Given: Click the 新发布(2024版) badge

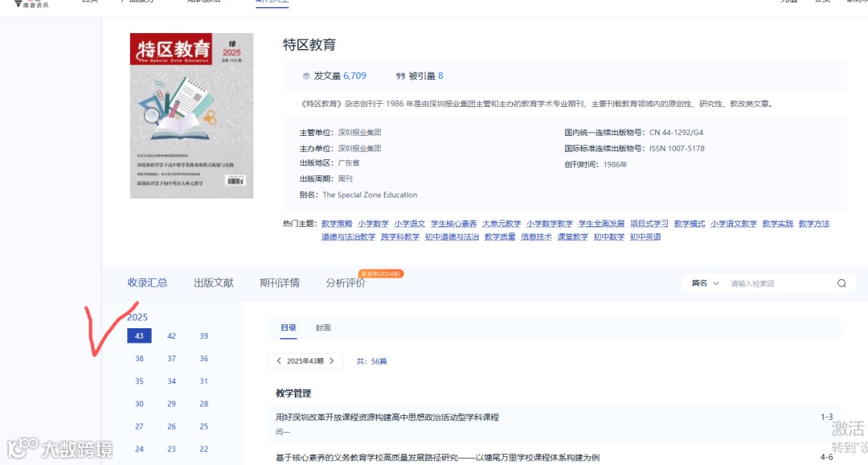Looking at the screenshot, I should point(381,274).
